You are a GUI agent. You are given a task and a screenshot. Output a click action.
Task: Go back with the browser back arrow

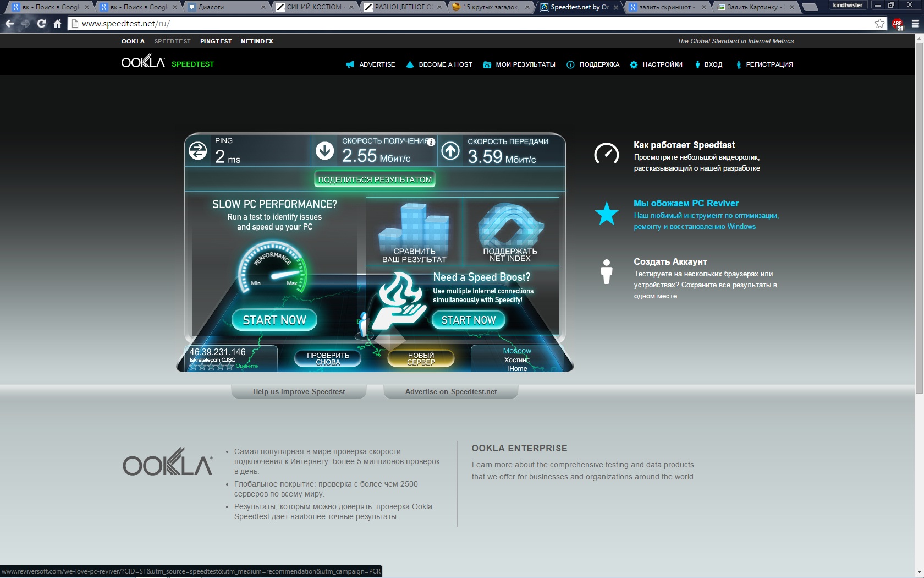click(9, 24)
